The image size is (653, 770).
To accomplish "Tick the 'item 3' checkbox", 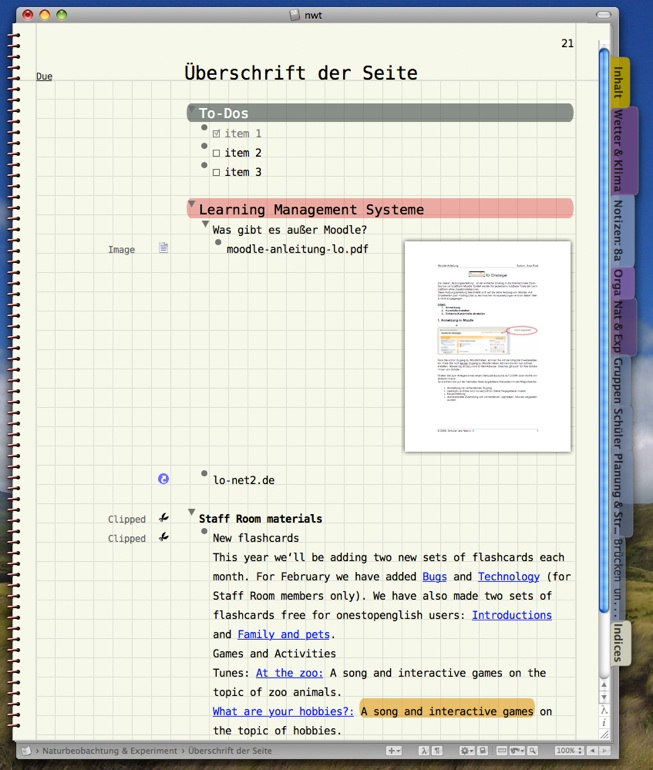I will tap(216, 173).
